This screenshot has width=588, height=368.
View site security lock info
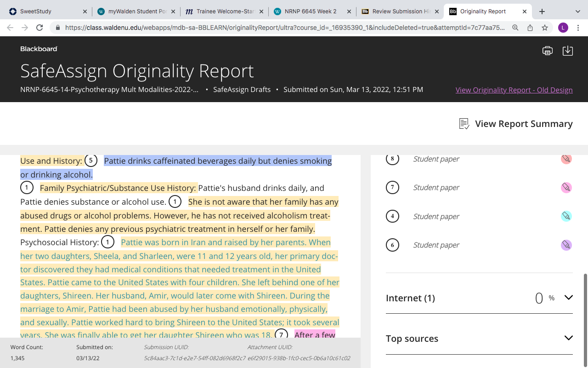click(58, 28)
